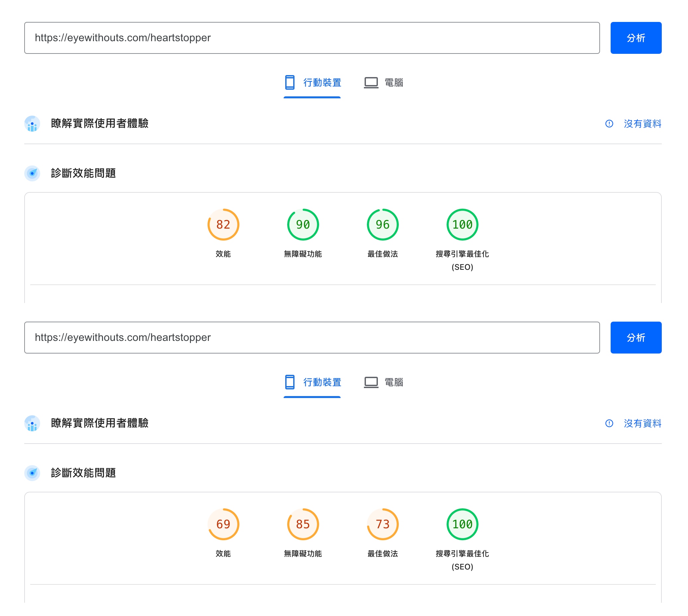
Task: Click the green SEO score circle showing 100
Action: [x=463, y=224]
